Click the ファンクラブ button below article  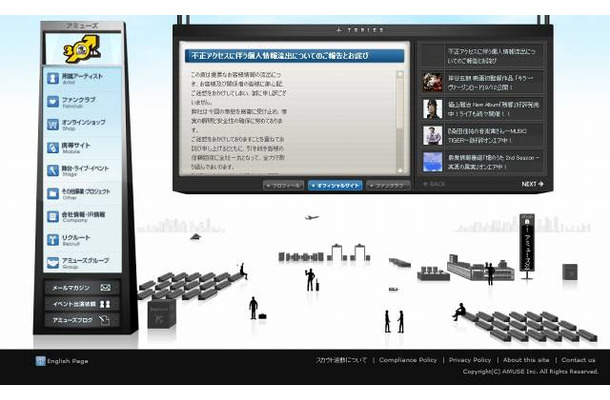tap(388, 186)
